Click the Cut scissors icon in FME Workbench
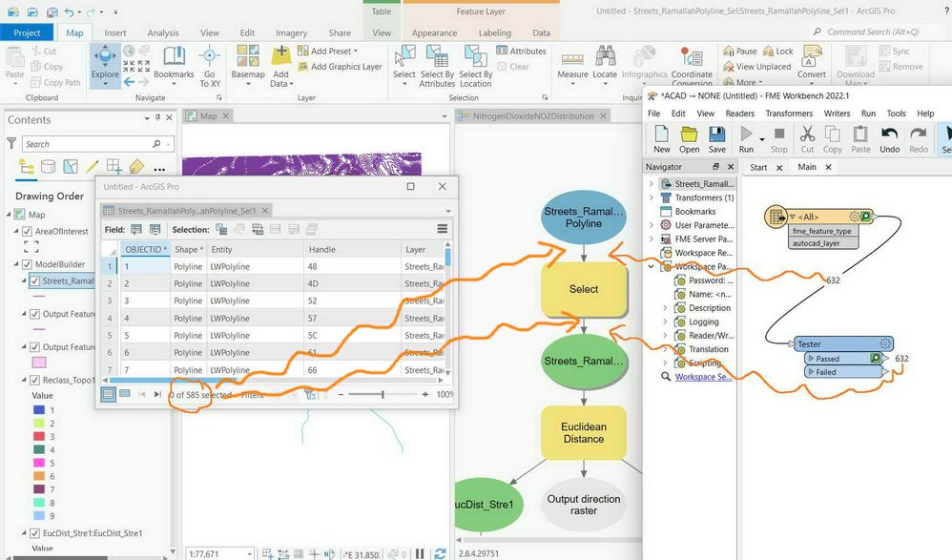Viewport: 952px width, 560px height. (x=808, y=134)
